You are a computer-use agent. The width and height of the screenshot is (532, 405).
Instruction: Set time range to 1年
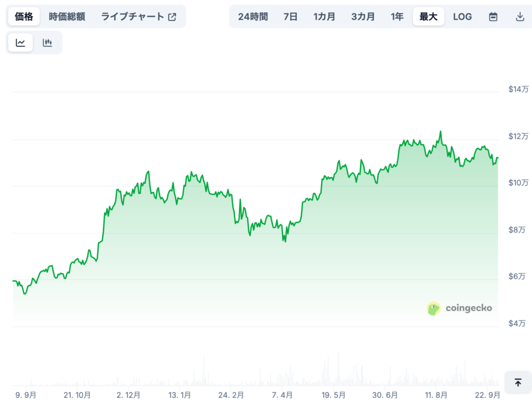397,17
